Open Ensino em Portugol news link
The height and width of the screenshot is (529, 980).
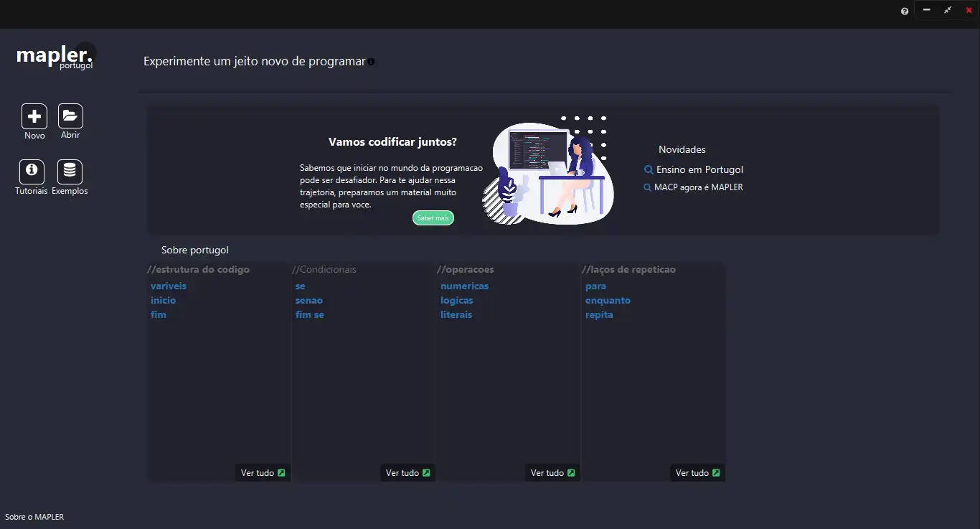click(x=699, y=170)
